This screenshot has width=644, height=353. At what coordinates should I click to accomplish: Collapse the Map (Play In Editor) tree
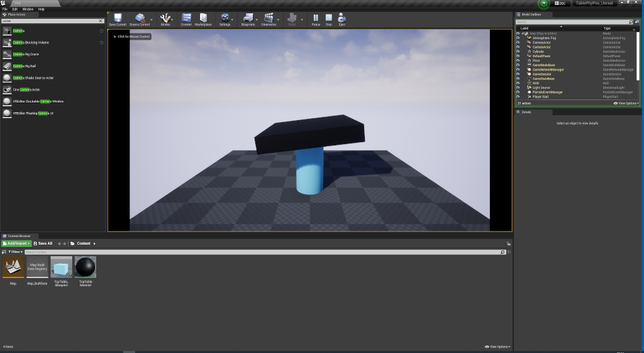click(x=523, y=33)
